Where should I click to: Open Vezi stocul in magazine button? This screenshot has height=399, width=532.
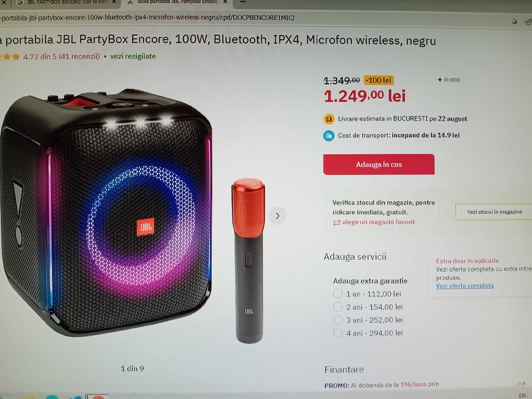click(x=494, y=211)
